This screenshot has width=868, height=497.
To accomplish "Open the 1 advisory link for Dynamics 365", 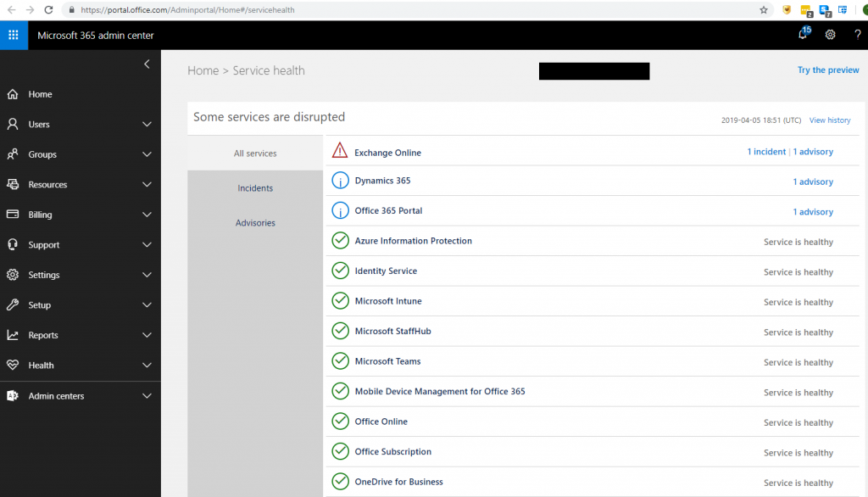I will coord(813,181).
